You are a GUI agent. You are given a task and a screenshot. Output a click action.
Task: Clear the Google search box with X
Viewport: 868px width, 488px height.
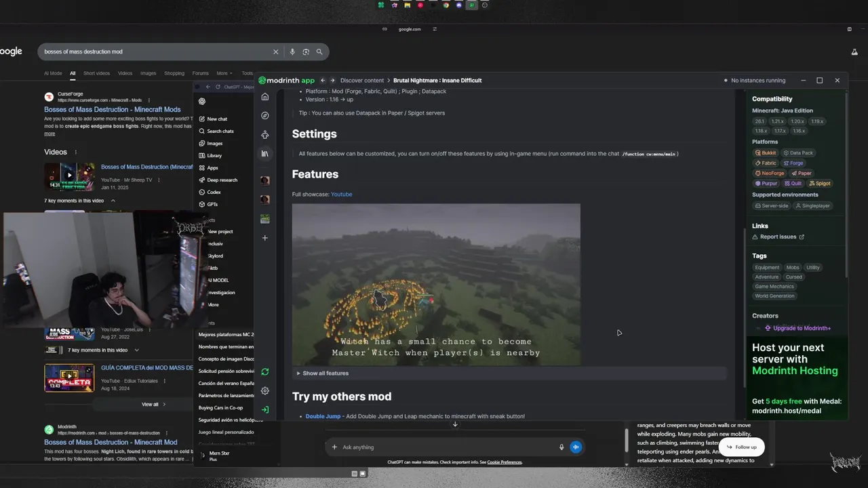pyautogui.click(x=276, y=52)
